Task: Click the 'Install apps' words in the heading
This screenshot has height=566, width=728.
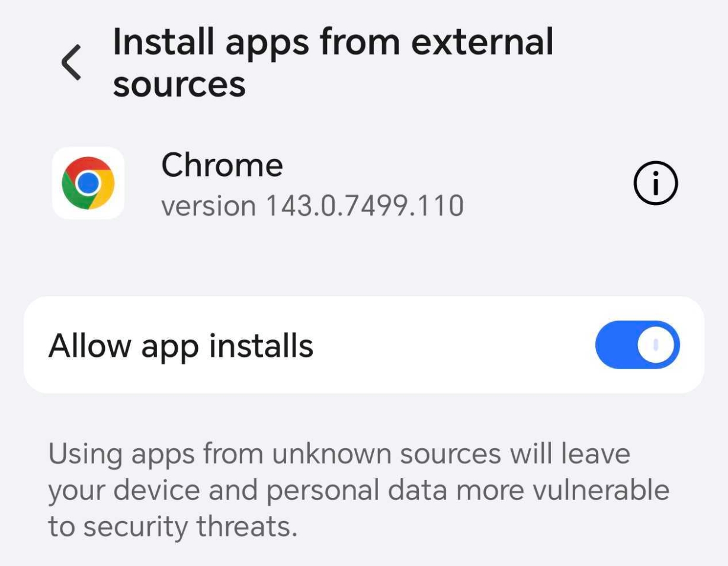Action: tap(211, 43)
